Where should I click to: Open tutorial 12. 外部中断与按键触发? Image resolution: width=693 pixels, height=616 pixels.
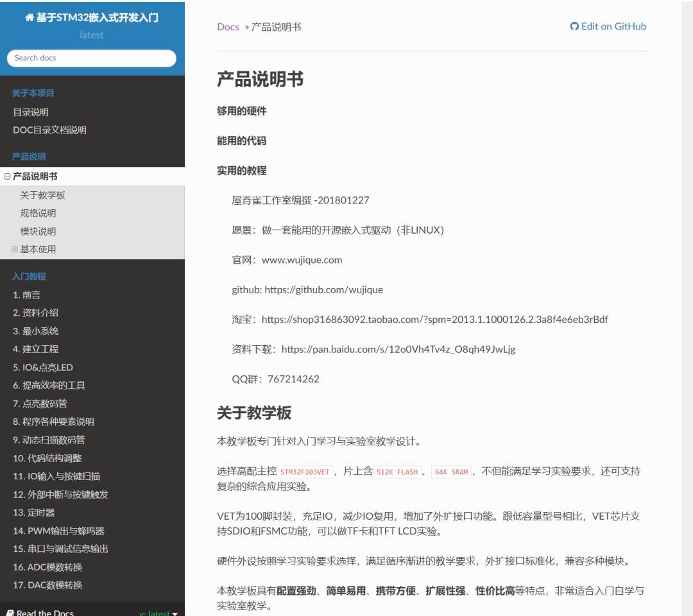pos(60,495)
